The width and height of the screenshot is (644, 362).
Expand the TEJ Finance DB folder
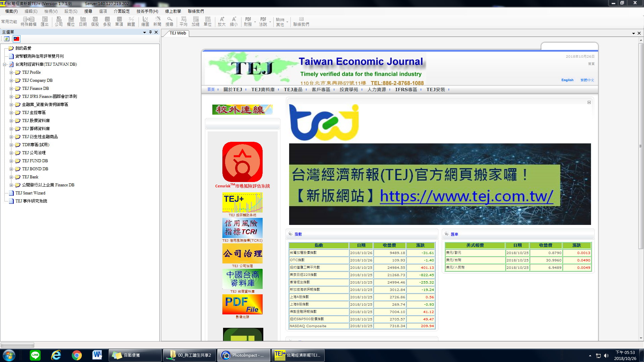click(11, 88)
